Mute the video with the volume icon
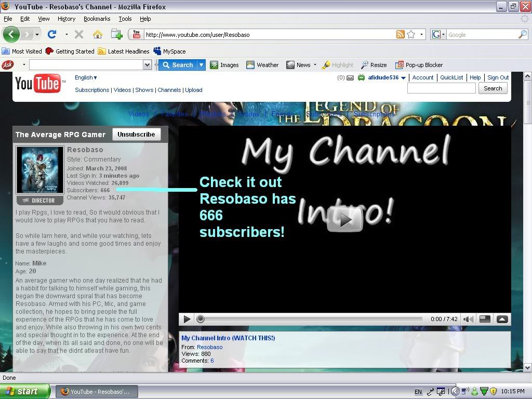Screen dimensions: 532x399 pyautogui.click(x=468, y=320)
